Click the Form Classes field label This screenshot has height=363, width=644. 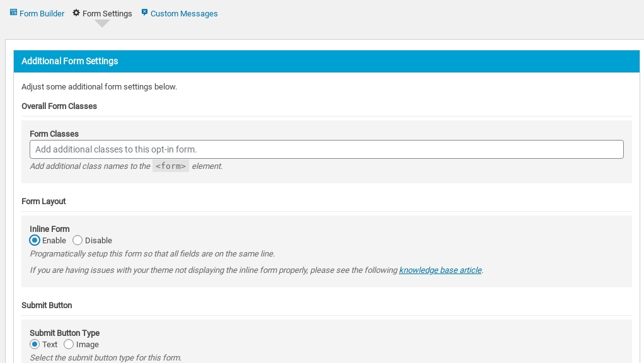(54, 134)
